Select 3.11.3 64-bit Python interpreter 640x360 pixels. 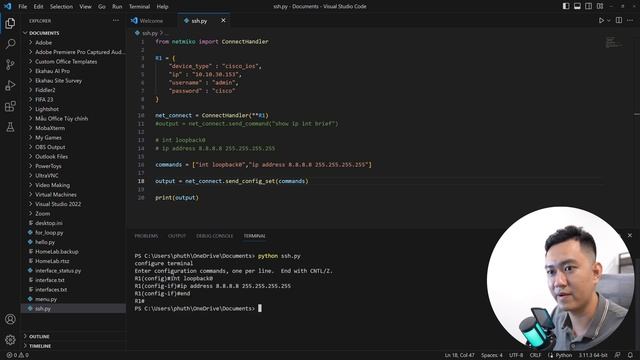tap(593, 355)
